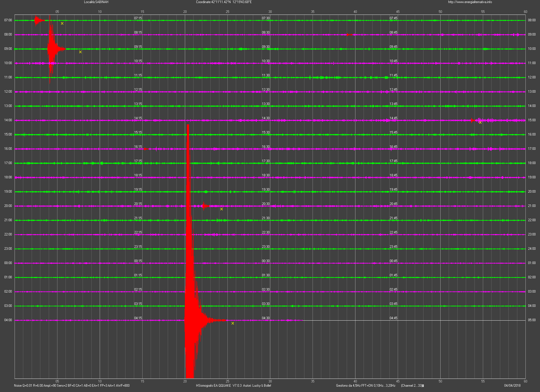Click the 17:15 quarter-hour label

click(138, 161)
